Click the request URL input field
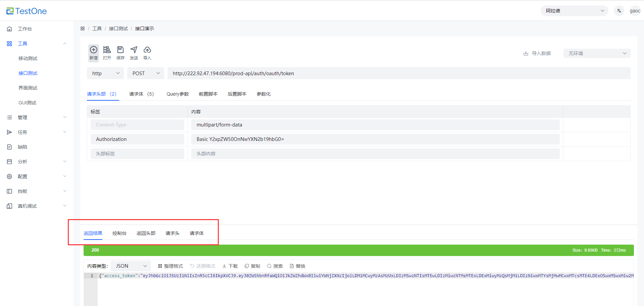This screenshot has height=306, width=644. (x=398, y=73)
